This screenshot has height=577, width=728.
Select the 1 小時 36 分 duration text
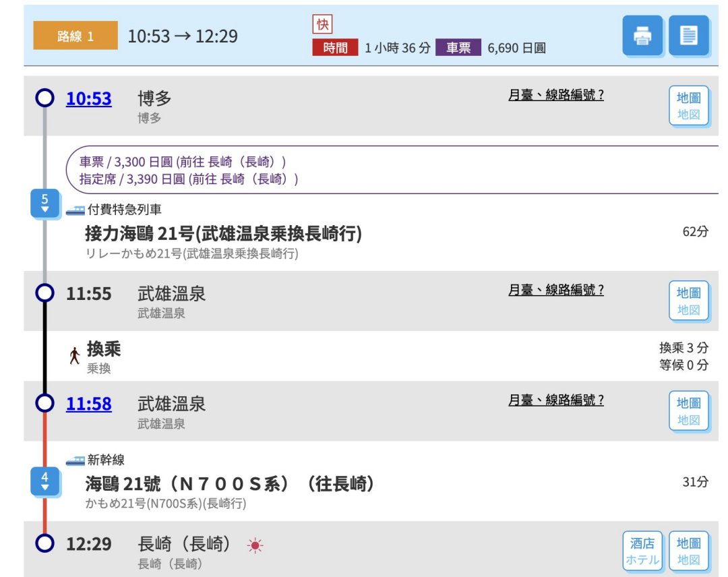(398, 48)
